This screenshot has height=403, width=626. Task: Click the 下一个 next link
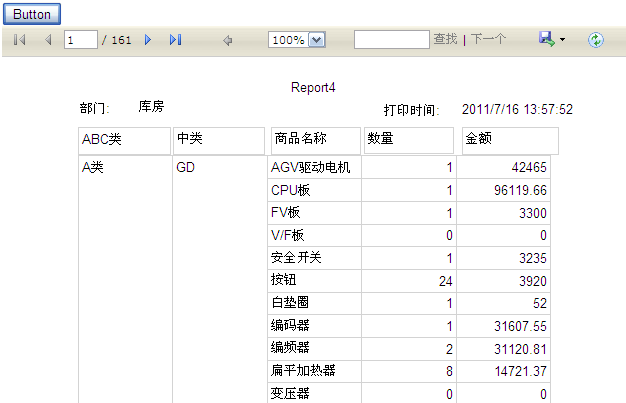point(488,39)
